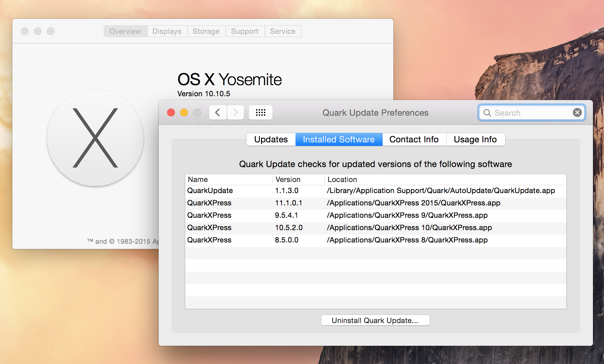604x364 pixels.
Task: Close the Quark Update Preferences window
Action: (x=171, y=112)
